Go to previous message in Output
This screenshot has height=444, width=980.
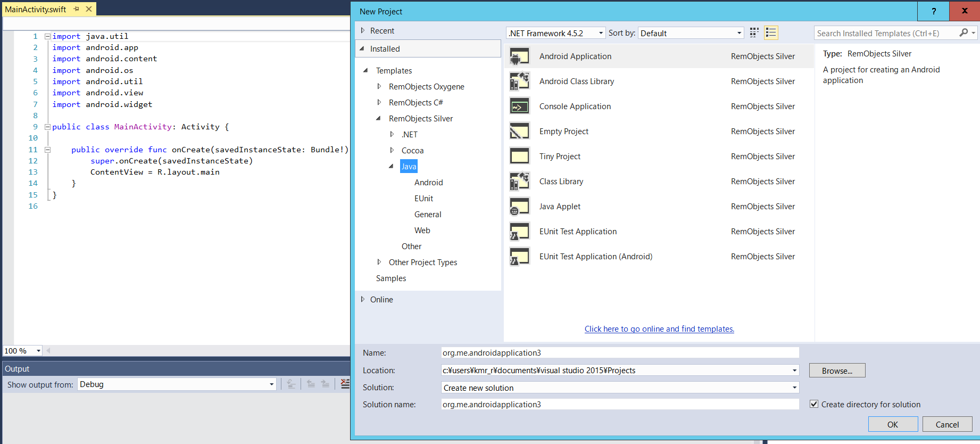pos(311,384)
